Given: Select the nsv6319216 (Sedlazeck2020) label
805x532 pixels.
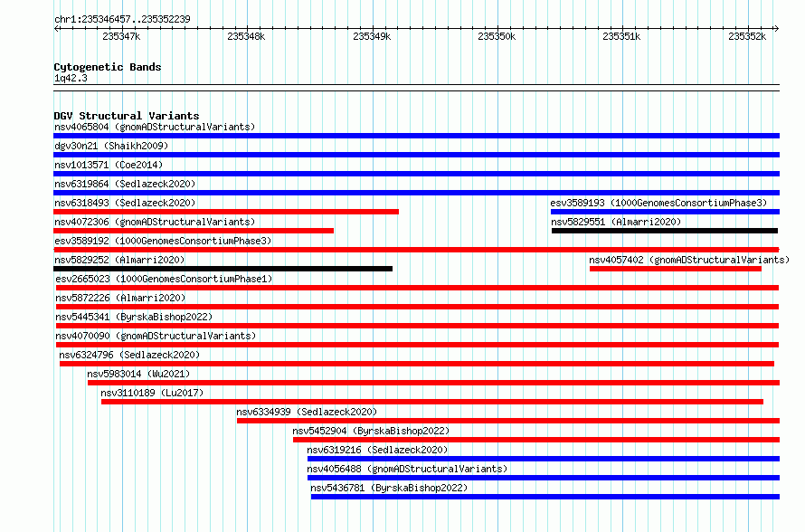Looking at the screenshot, I should [377, 450].
